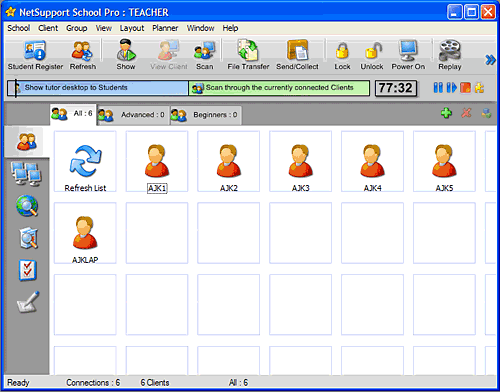Open the Window menu

pos(200,28)
